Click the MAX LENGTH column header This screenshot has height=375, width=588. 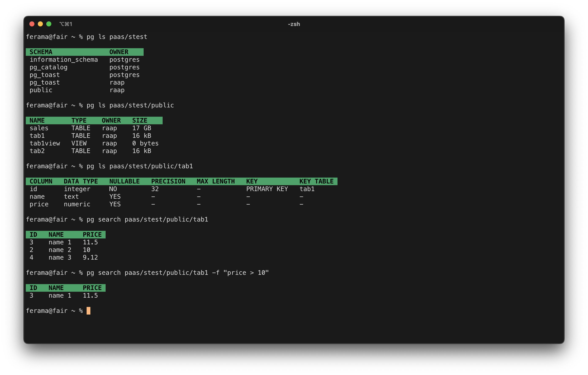tap(215, 181)
